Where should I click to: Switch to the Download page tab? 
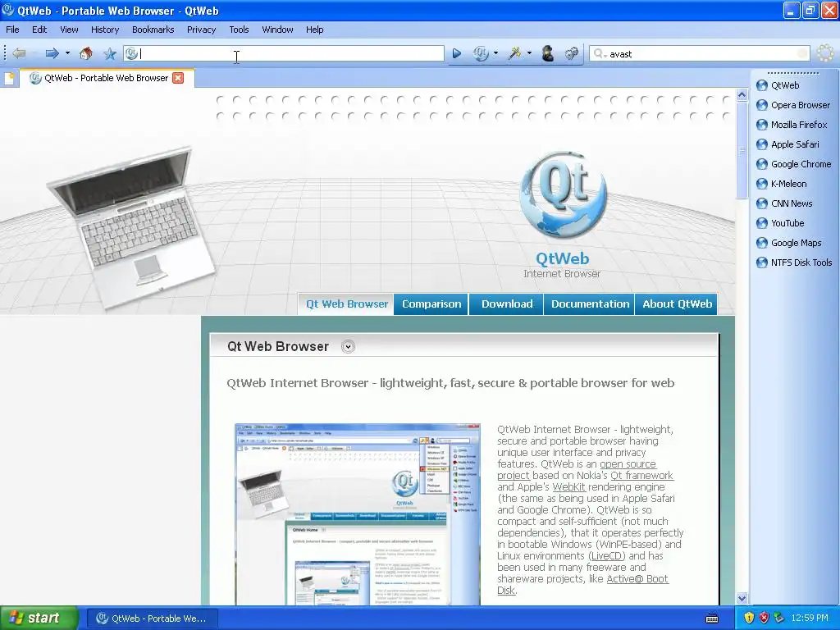[507, 304]
